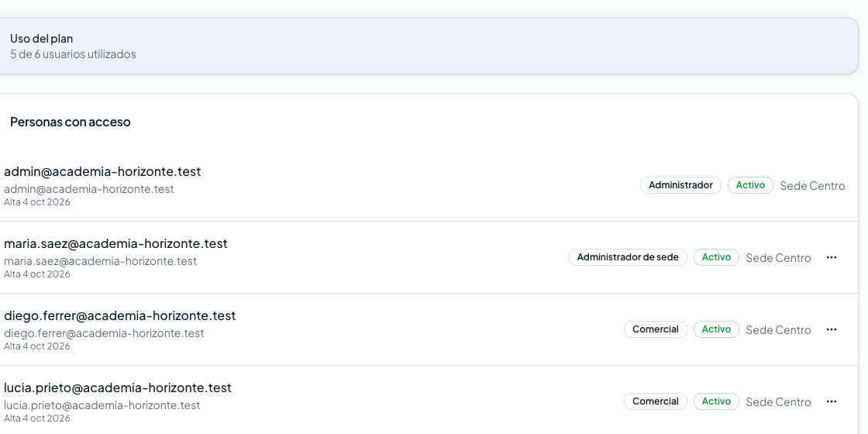Click the Comercial badge for lucia.prieto

656,401
